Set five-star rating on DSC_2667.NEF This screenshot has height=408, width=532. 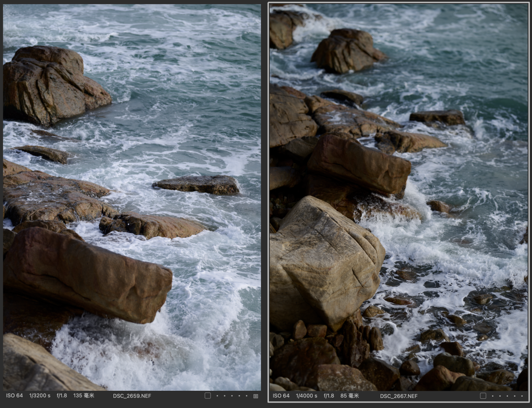(x=522, y=396)
